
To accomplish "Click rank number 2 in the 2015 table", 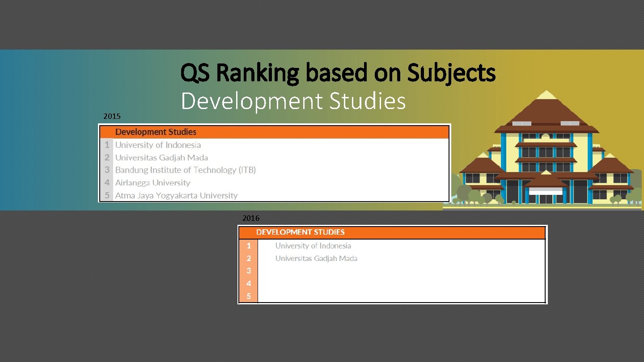I will click(107, 157).
